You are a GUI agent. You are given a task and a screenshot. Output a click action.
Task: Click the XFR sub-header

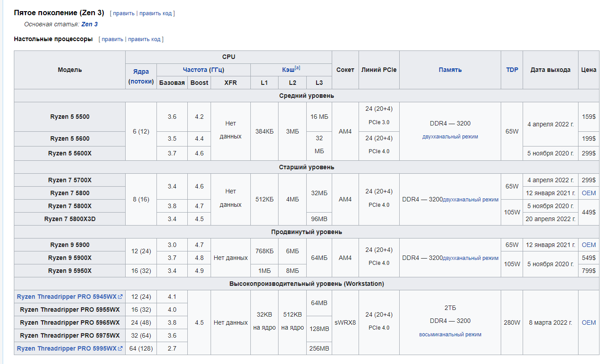pyautogui.click(x=231, y=83)
